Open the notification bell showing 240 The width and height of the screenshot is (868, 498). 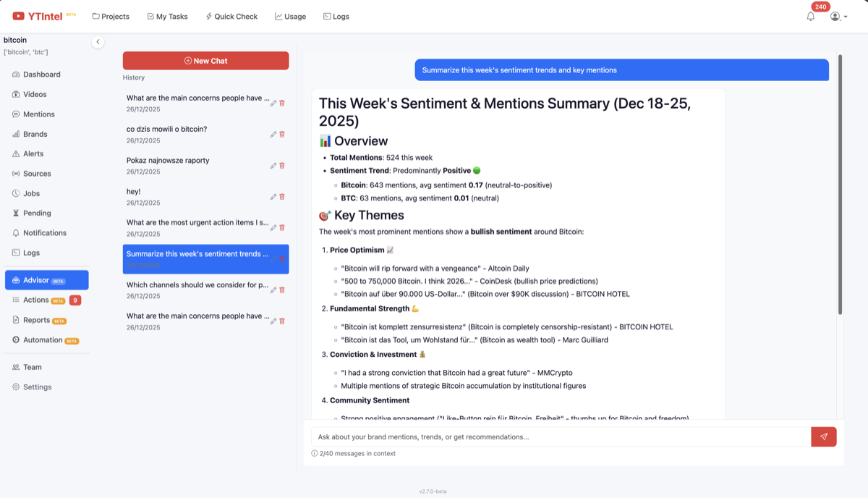pos(811,16)
